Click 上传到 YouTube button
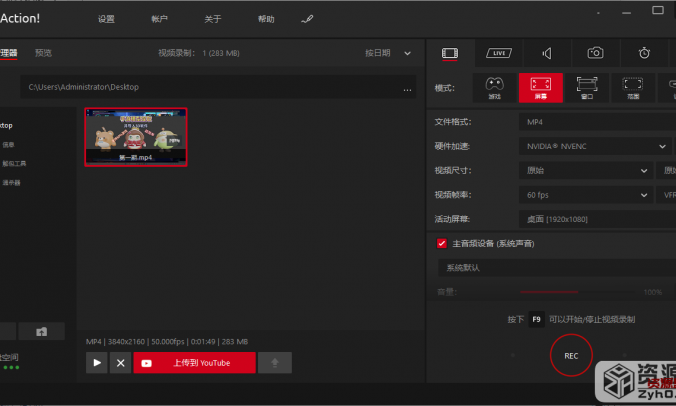The width and height of the screenshot is (676, 406). coord(194,363)
